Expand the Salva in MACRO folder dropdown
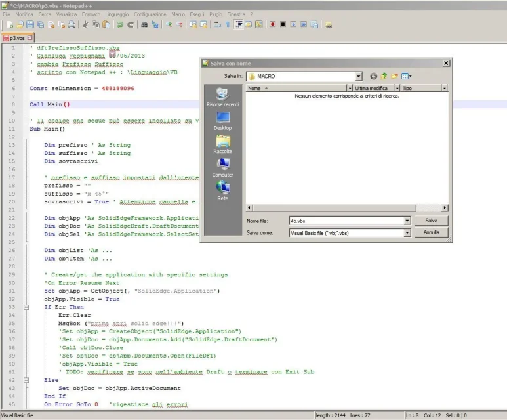Viewport: 507px width, 420px height. tap(359, 76)
